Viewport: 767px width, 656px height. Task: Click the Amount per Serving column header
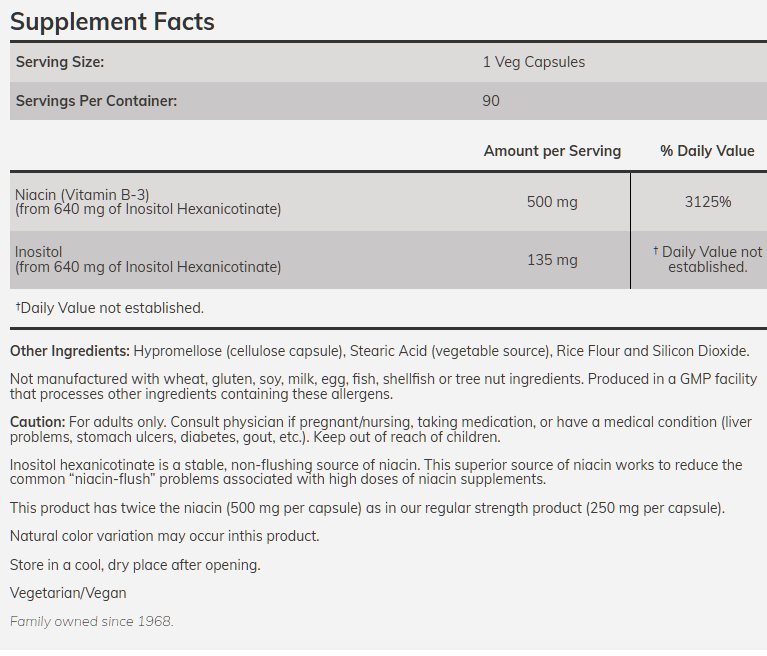(552, 151)
